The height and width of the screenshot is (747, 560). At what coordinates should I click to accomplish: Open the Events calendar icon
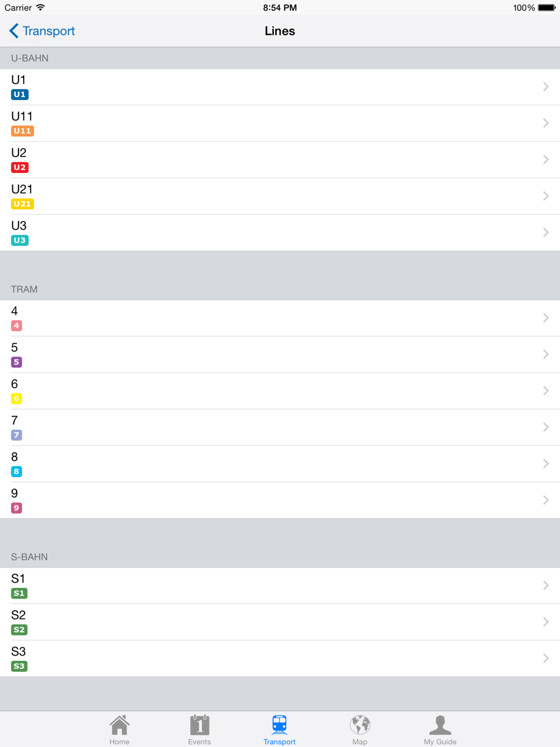(x=199, y=725)
